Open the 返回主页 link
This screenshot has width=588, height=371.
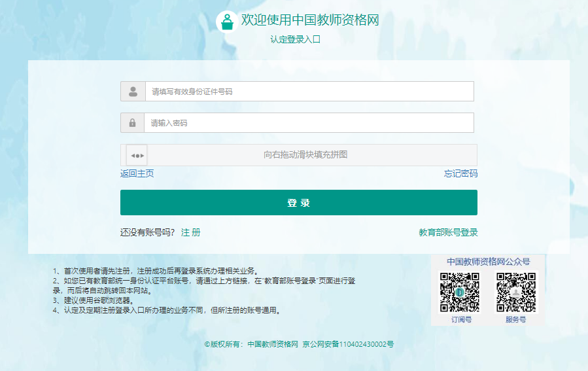tap(137, 173)
